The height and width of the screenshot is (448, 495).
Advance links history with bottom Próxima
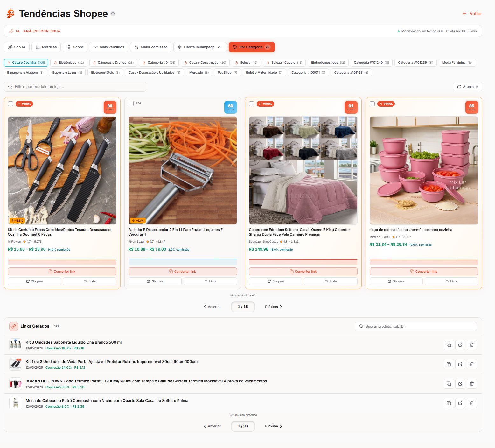tap(274, 426)
